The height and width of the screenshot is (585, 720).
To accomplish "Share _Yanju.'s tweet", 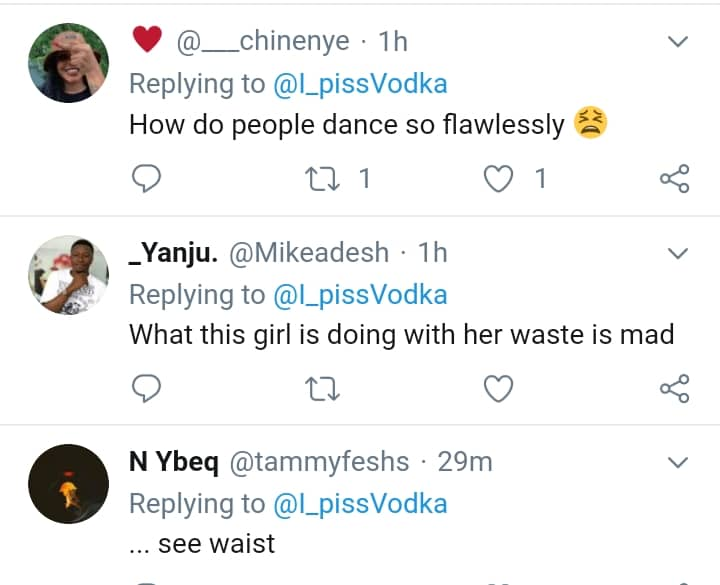I will [675, 388].
